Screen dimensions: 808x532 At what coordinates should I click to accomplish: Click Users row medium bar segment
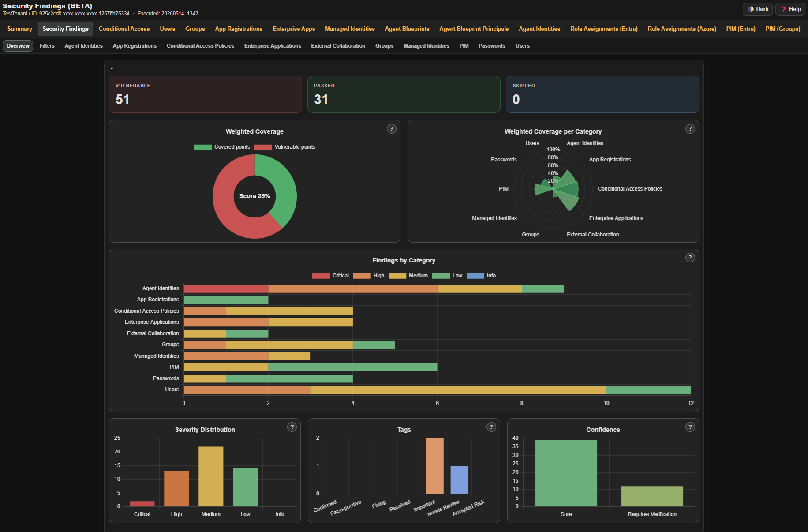coord(459,390)
